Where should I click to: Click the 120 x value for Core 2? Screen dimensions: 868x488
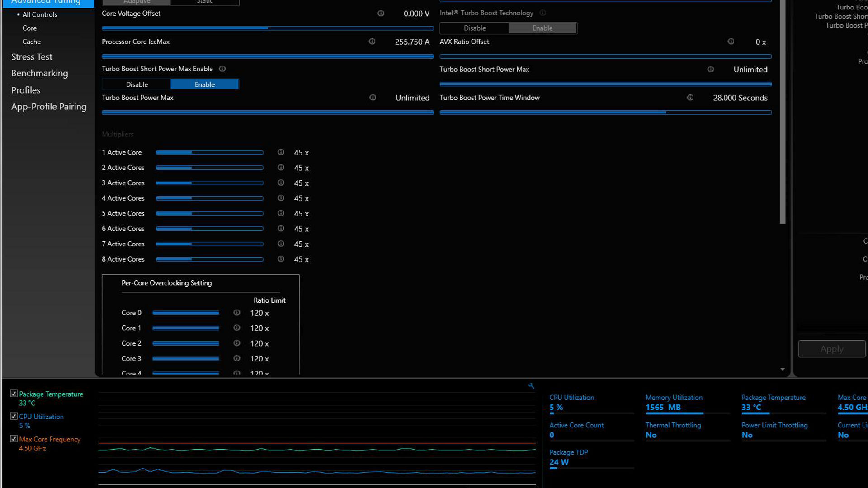[x=259, y=344]
